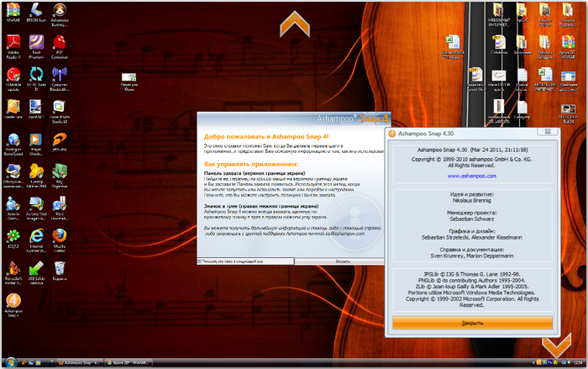Viewport: 588px width, 369px height.
Task: Open the www.ashampoo.com link
Action: coord(472,176)
